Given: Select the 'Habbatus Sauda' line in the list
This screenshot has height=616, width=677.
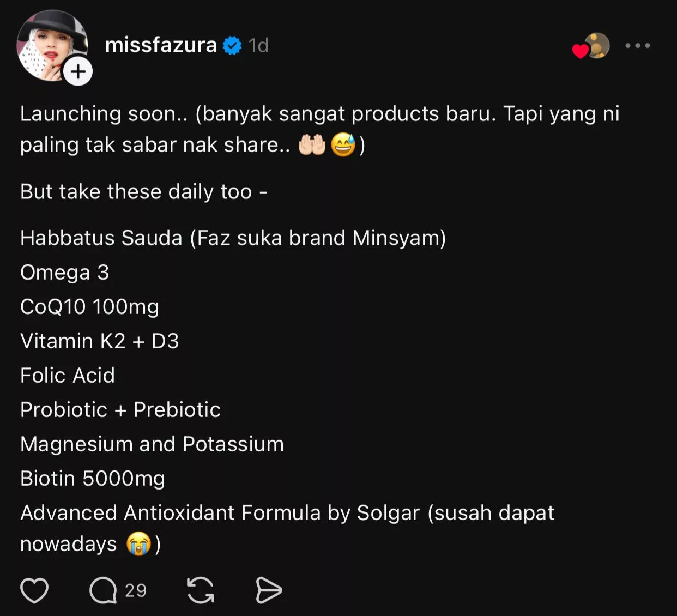Looking at the screenshot, I should (x=233, y=238).
